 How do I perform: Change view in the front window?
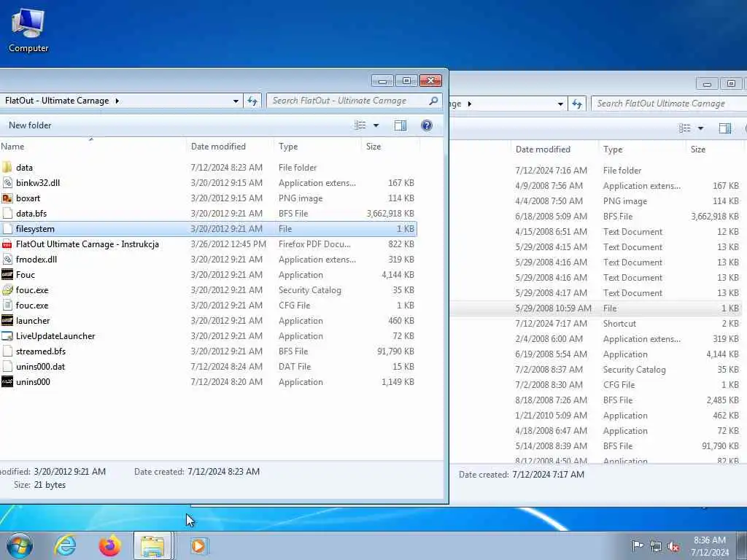tap(360, 125)
